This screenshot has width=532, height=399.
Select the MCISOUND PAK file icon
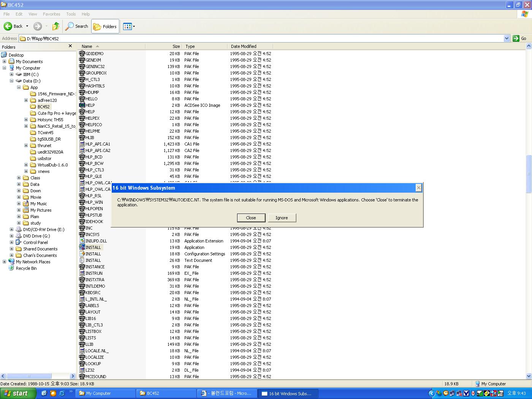[x=82, y=376]
